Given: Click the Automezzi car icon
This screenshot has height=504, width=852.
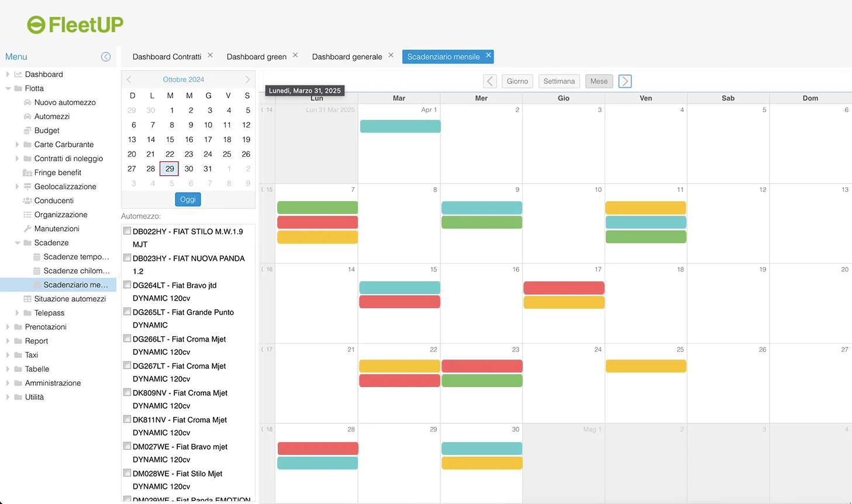Looking at the screenshot, I should 27,116.
